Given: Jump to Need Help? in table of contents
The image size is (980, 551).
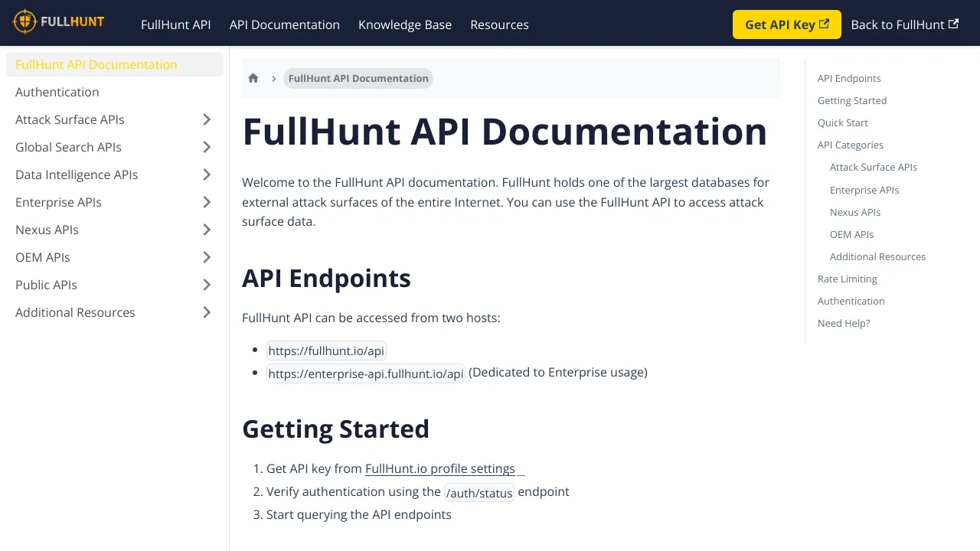Looking at the screenshot, I should [844, 323].
